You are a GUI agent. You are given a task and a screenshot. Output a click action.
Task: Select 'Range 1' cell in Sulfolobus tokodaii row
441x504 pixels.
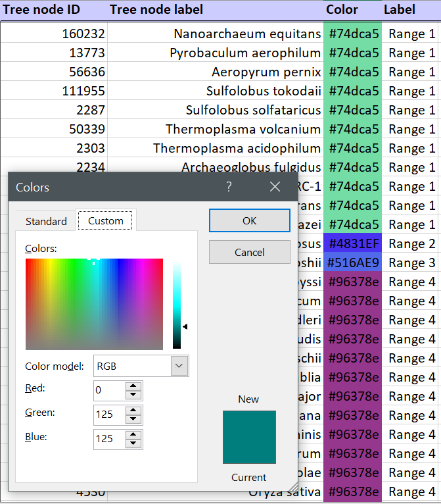coord(410,91)
